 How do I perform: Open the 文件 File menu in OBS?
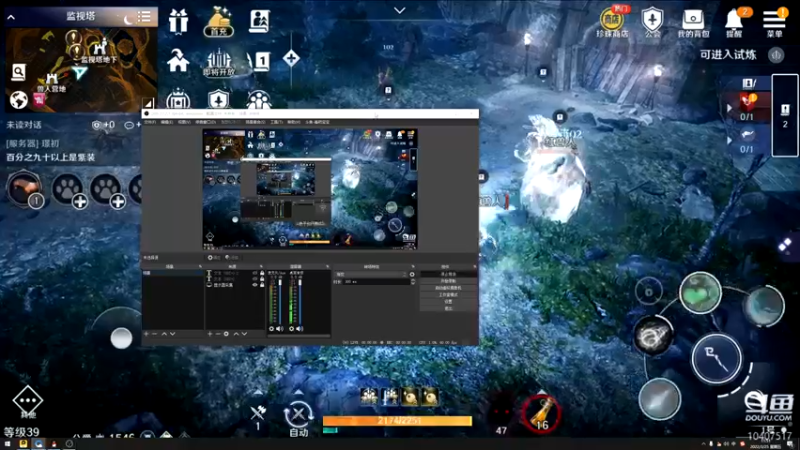pyautogui.click(x=149, y=122)
